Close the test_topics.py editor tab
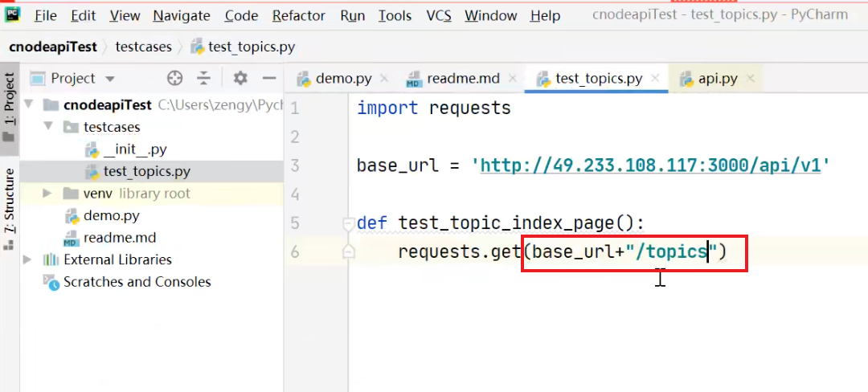The width and height of the screenshot is (868, 392). coord(656,79)
